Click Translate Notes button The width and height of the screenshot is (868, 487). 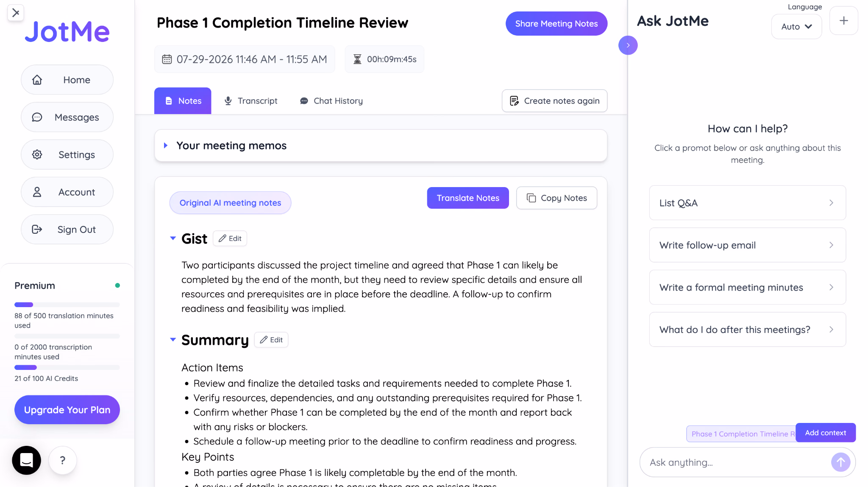tap(468, 198)
